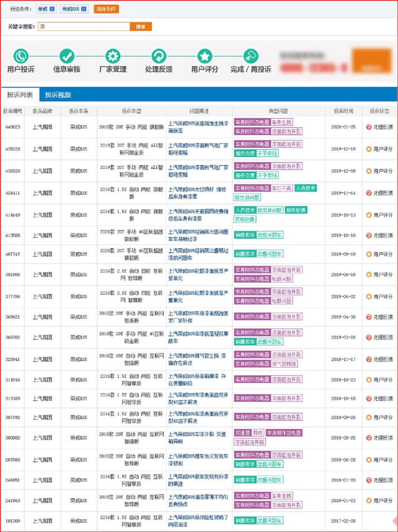Click 用户评分 status icon for complaint 432020

point(369,171)
